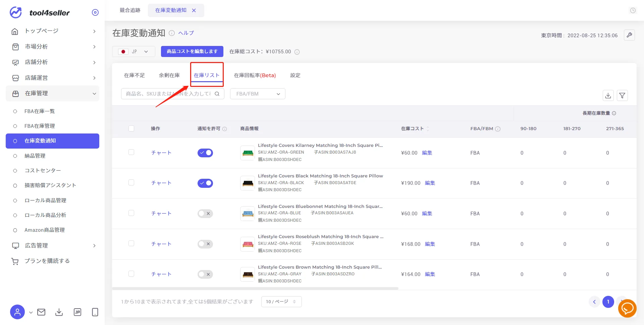Click the wrench settings icon near Tokyo time

629,35
